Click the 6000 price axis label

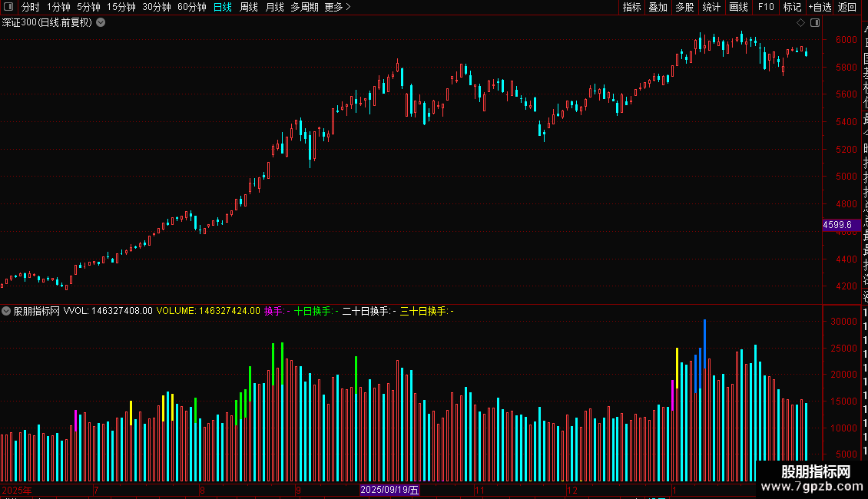pyautogui.click(x=846, y=40)
